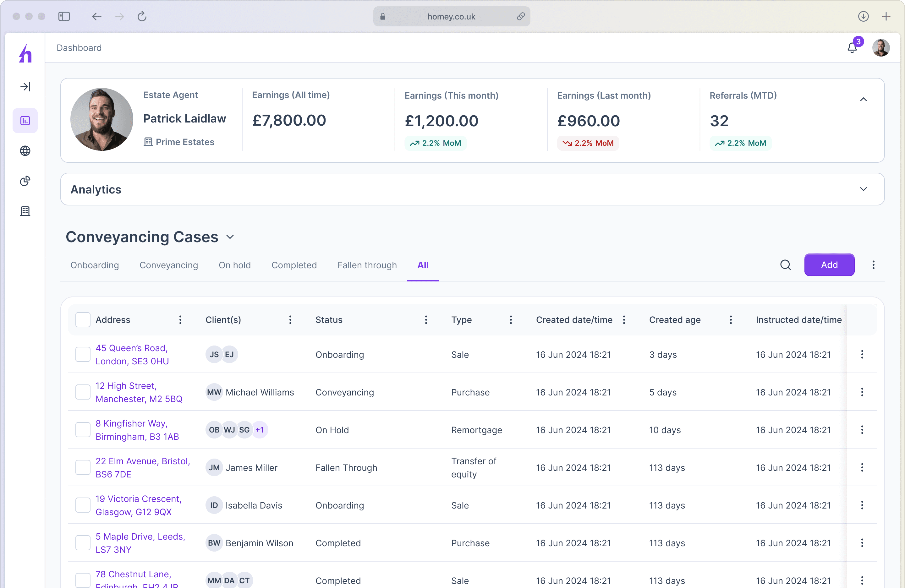905x588 pixels.
Task: Check the 12 High Street row checkbox
Action: 83,392
